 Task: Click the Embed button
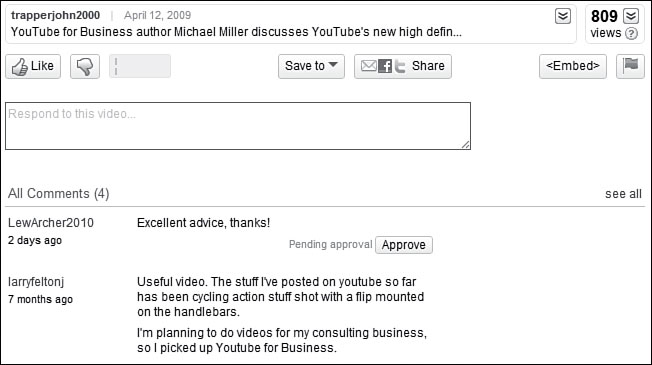573,66
